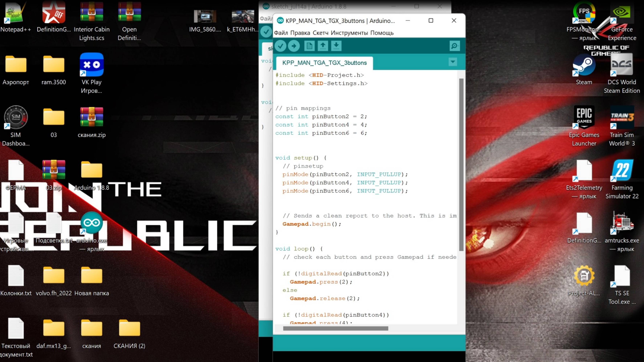644x362 pixels.
Task: Open the Помощь menu
Action: (x=382, y=33)
